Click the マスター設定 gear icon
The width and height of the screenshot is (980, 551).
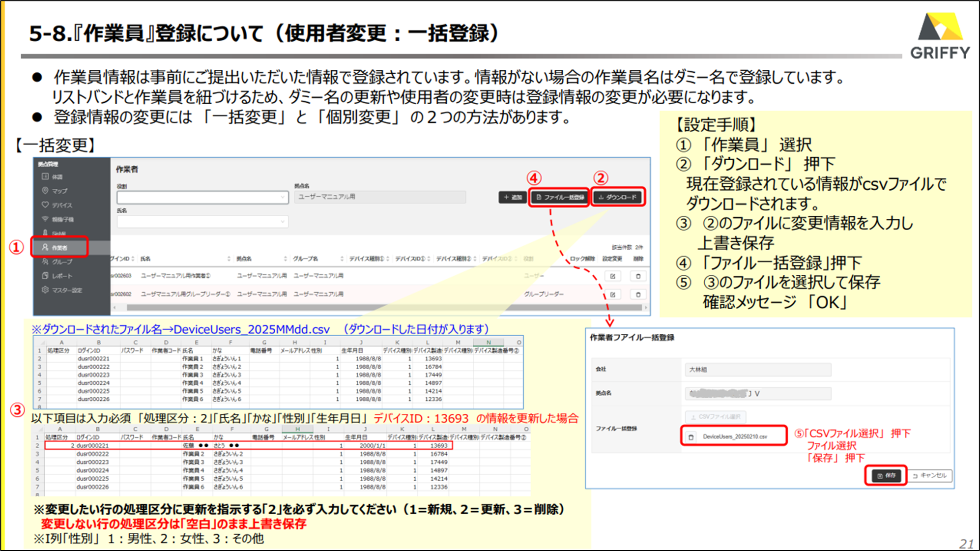click(45, 290)
